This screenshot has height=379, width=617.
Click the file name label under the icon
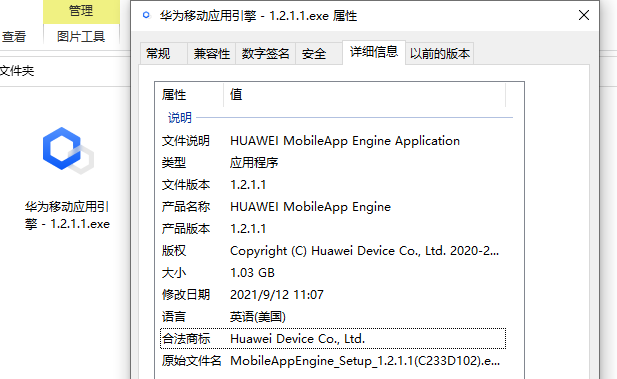pos(67,215)
